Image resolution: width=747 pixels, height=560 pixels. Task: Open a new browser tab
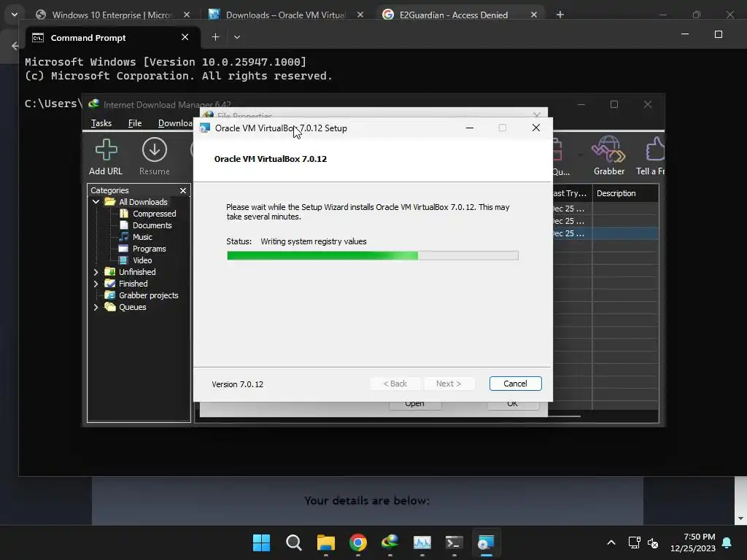pos(560,15)
